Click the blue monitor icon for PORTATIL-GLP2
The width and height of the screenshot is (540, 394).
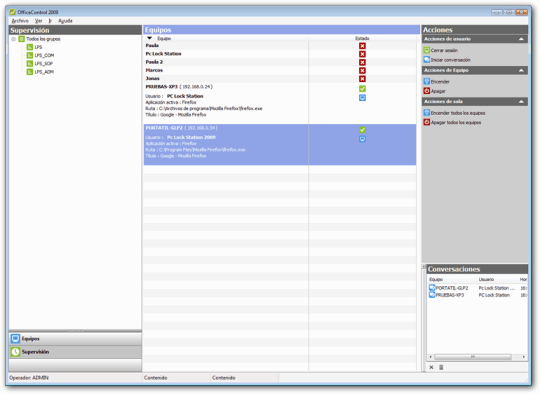point(362,139)
